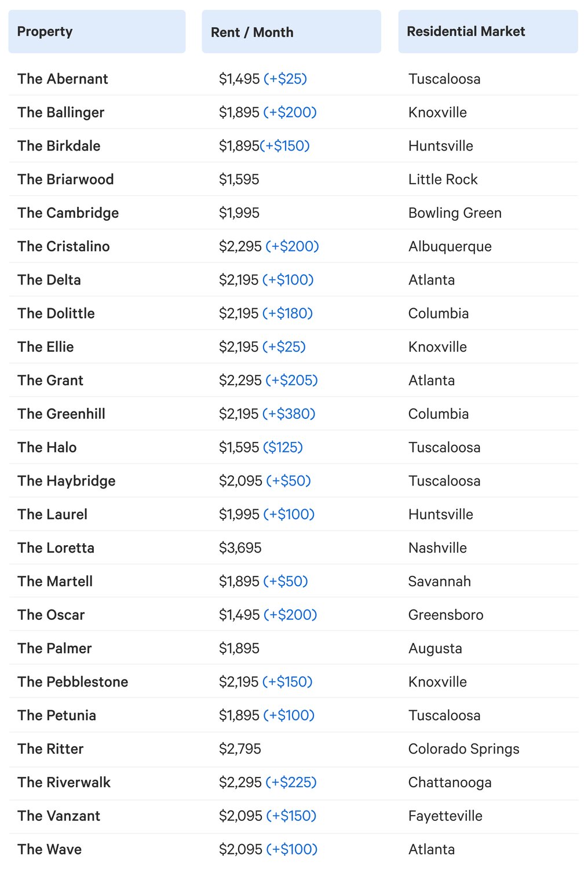Screen dimensions: 588x869
Task: Click The Halo's $125 rent change
Action: click(283, 447)
